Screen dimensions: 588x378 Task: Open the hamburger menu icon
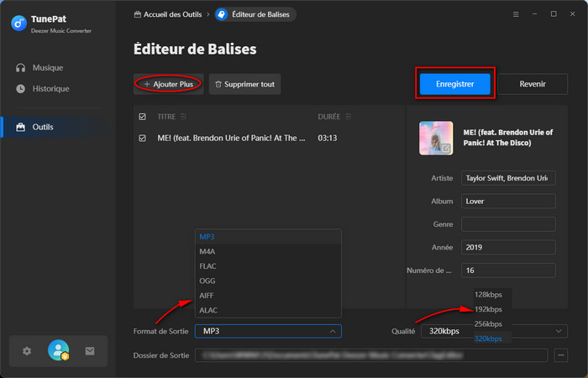tap(516, 14)
